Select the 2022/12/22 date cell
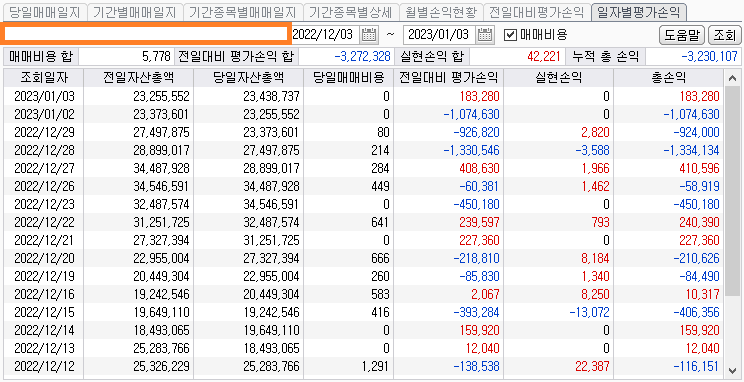The width and height of the screenshot is (744, 382). pos(44,222)
